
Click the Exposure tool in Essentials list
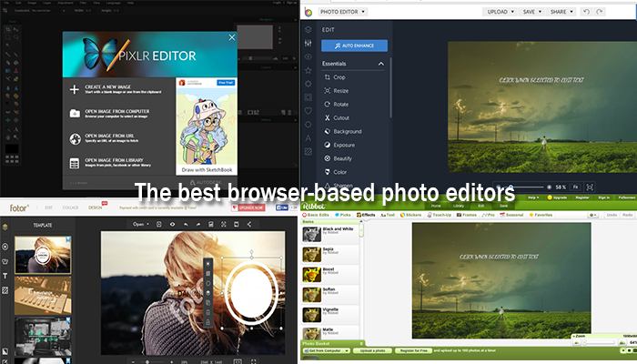point(343,145)
